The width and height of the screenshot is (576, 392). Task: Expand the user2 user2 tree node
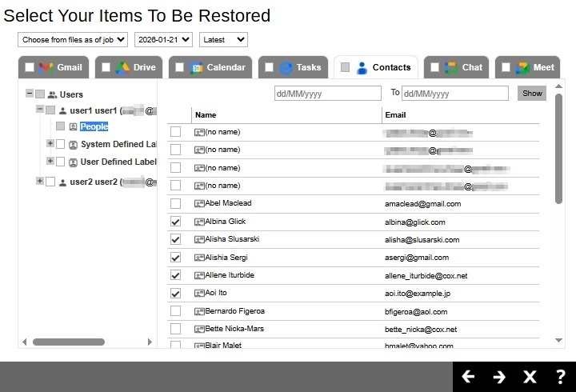coord(39,182)
